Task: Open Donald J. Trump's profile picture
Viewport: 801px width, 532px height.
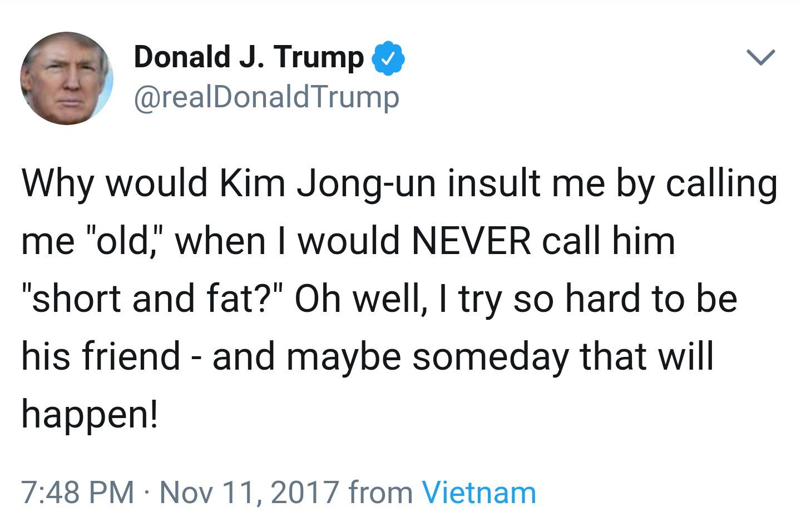Action: [x=67, y=78]
